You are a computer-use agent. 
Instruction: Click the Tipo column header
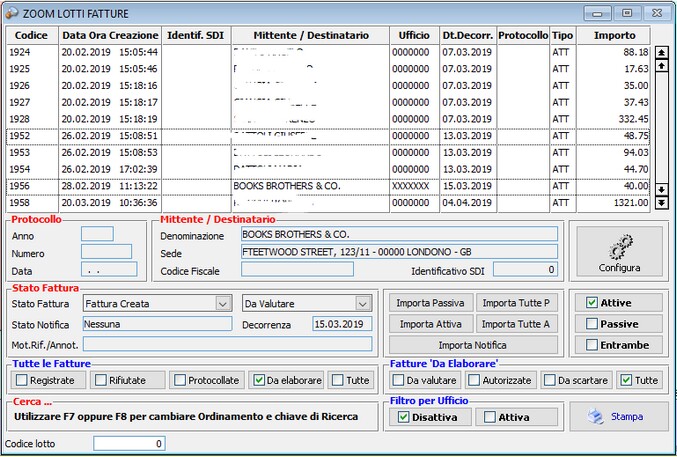point(563,35)
